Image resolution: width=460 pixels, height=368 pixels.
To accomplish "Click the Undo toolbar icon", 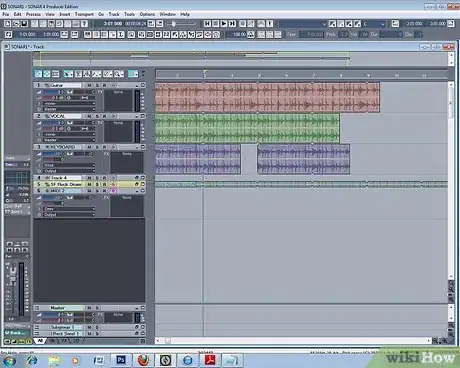I will pos(59,24).
